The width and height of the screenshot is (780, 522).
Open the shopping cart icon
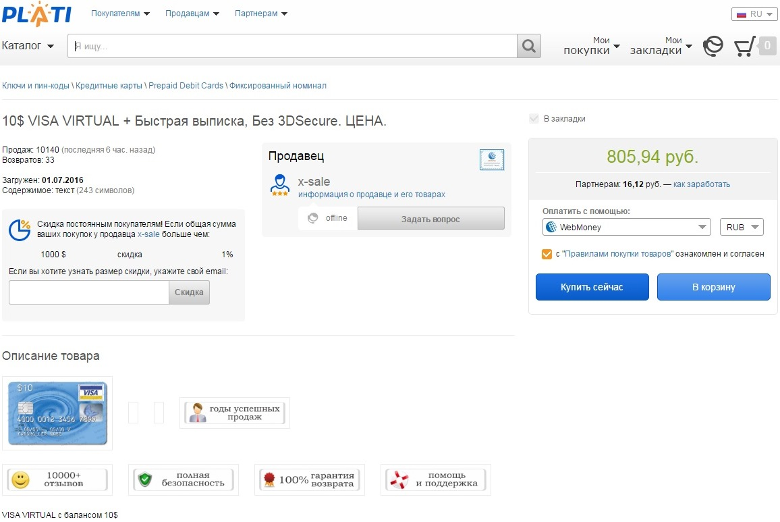(x=745, y=46)
